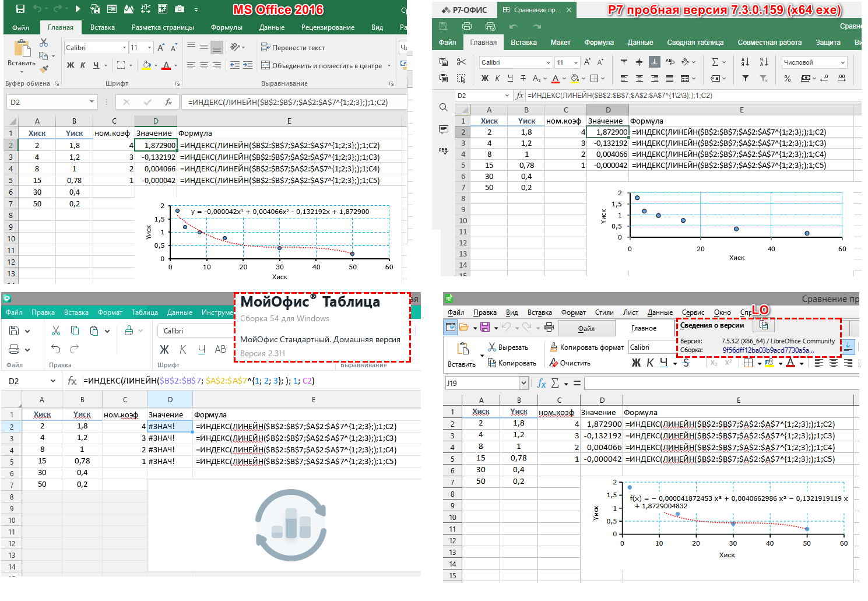Open МойОфис Данные menu
This screenshot has height=601, width=868.
click(180, 312)
